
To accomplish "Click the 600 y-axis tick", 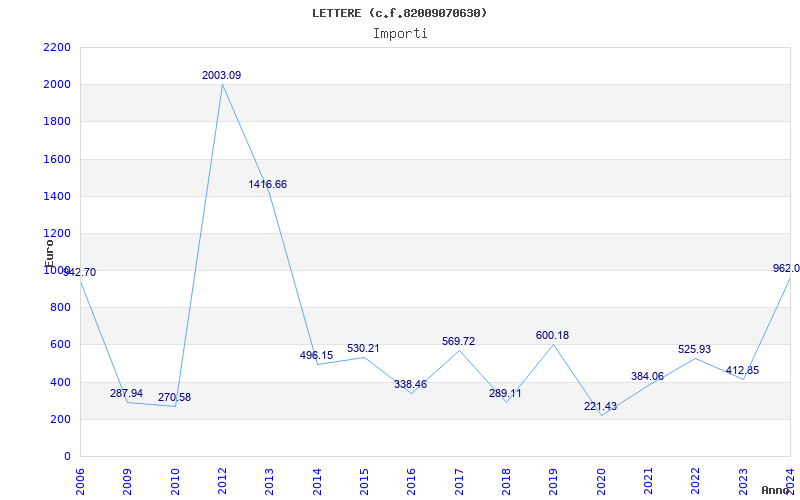I will point(61,345).
